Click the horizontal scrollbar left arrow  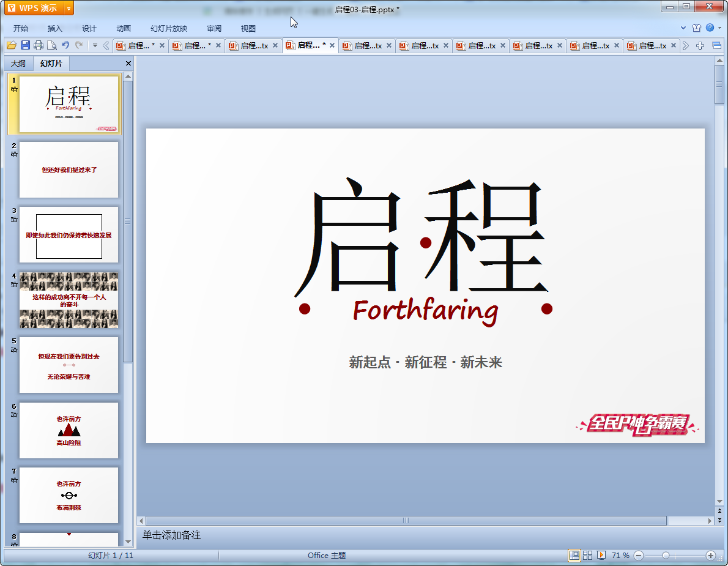click(x=141, y=521)
